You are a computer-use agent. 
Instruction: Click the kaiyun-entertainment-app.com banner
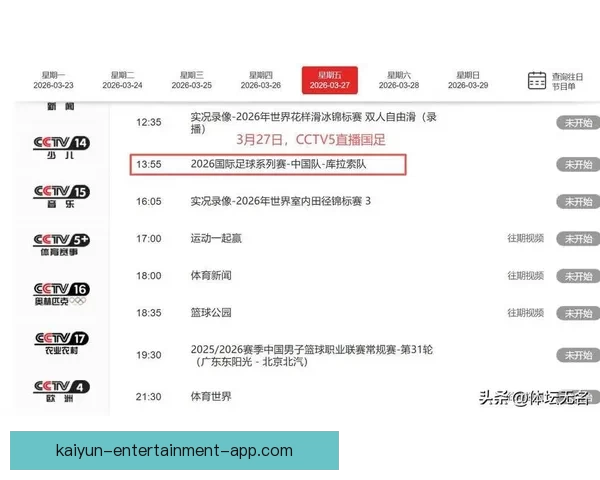pos(174,451)
